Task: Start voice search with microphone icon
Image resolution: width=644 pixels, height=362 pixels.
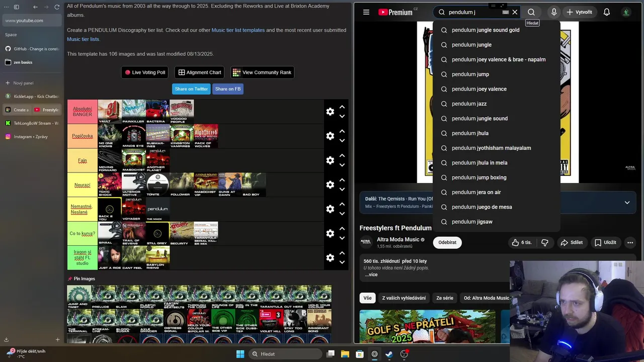Action: (554, 12)
